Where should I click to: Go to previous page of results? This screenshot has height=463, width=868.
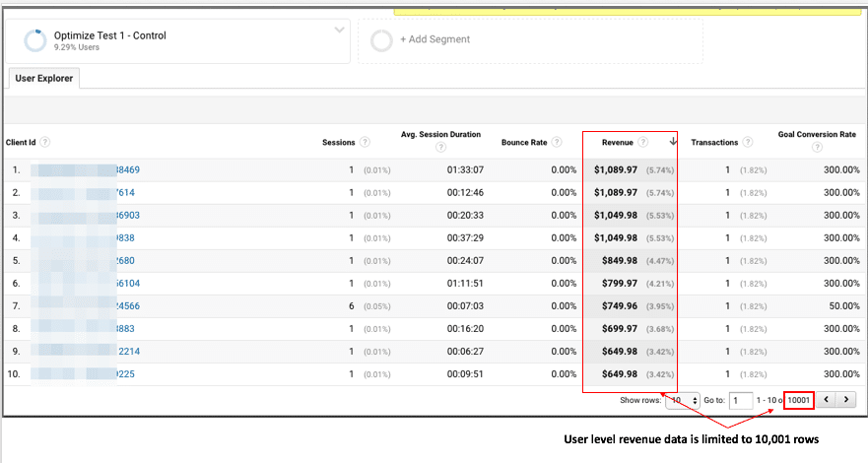(826, 400)
